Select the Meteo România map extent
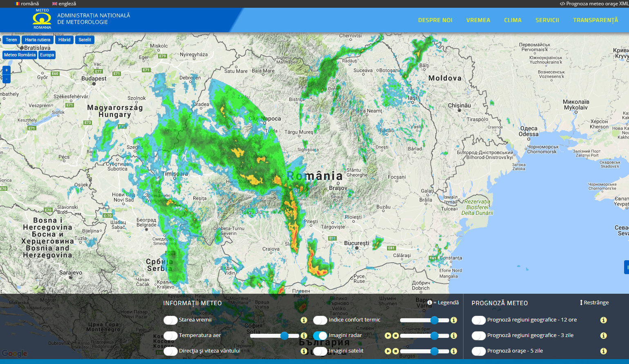The width and height of the screenshot is (629, 364). (20, 55)
